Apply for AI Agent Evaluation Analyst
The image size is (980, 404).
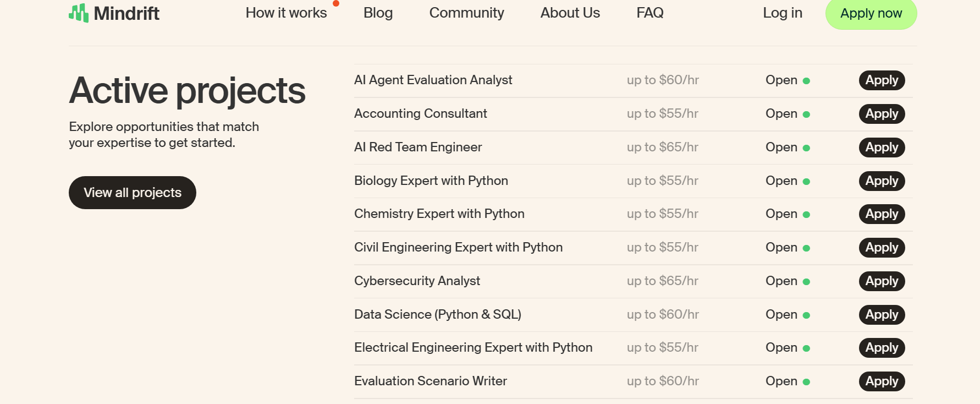click(882, 80)
